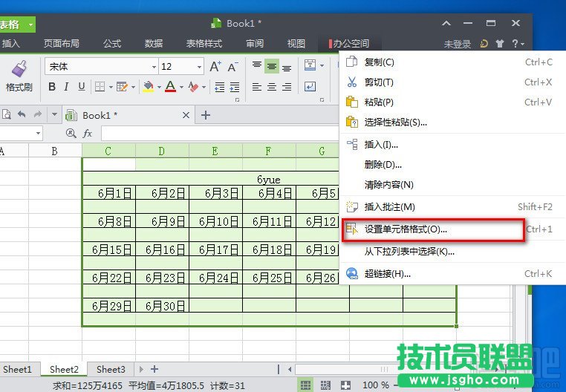
Task: Click the fx insert function icon
Action: [88, 134]
